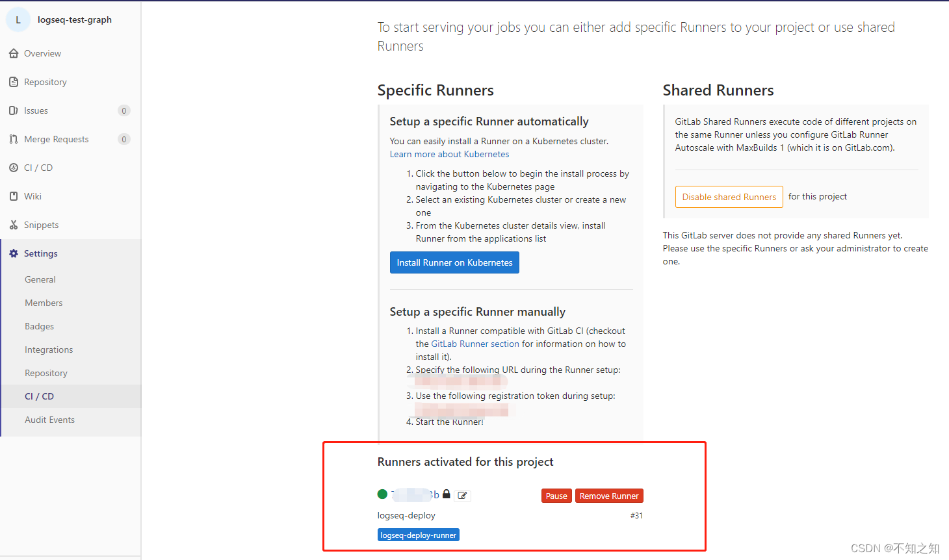Pause the logseq-deploy runner

(x=556, y=496)
